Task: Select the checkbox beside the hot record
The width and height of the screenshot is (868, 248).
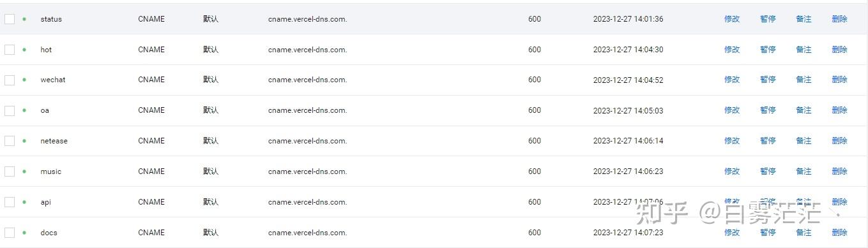Action: [x=10, y=50]
